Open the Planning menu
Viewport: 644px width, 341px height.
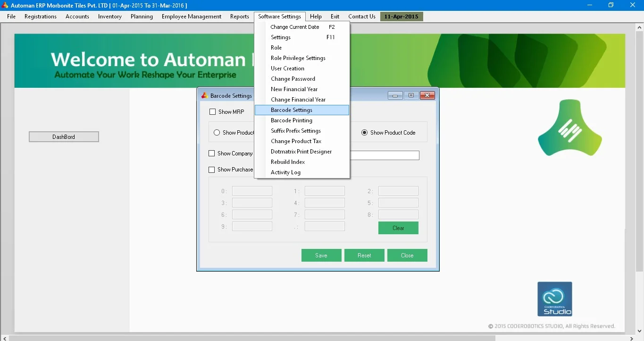coord(142,17)
